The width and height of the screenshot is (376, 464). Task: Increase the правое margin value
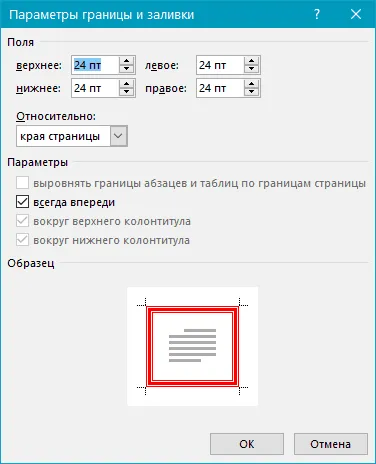pos(251,84)
